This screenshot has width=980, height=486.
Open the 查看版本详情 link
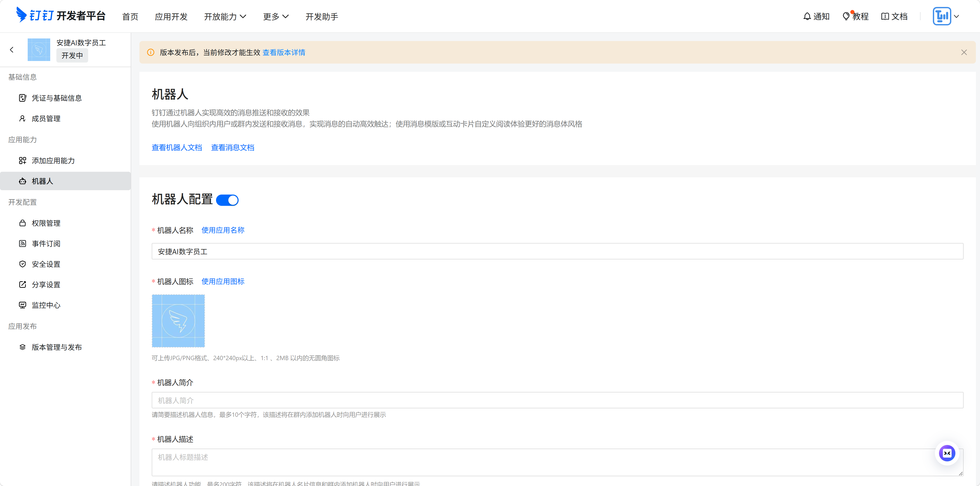[x=284, y=53]
